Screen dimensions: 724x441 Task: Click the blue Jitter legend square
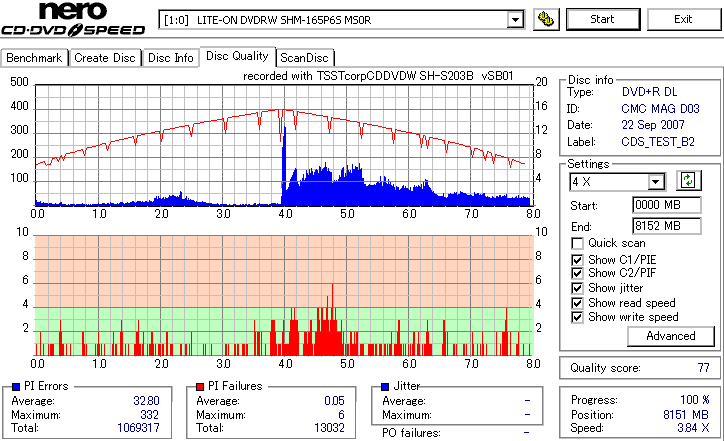pyautogui.click(x=386, y=387)
